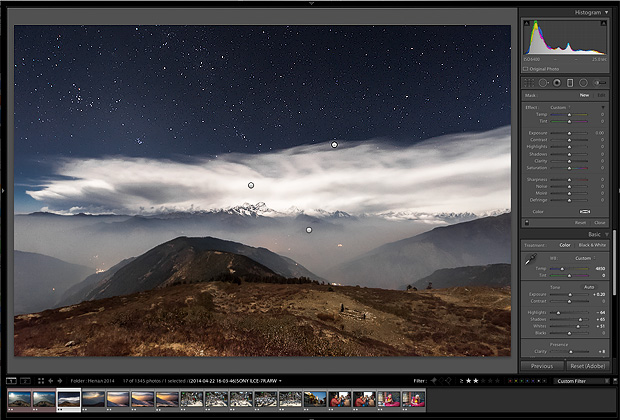Open the Adjustment Brush tool

(599, 83)
